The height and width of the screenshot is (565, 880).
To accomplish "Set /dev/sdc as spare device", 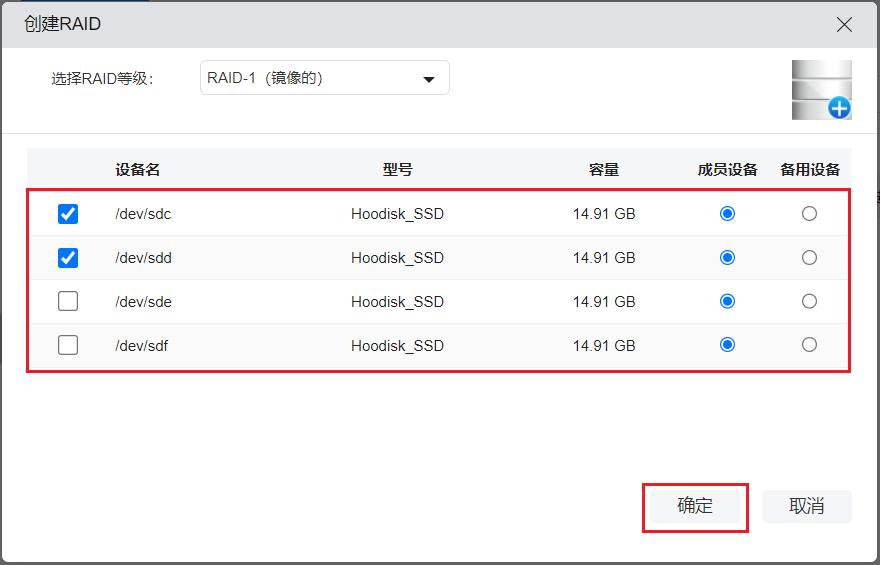I will [809, 214].
